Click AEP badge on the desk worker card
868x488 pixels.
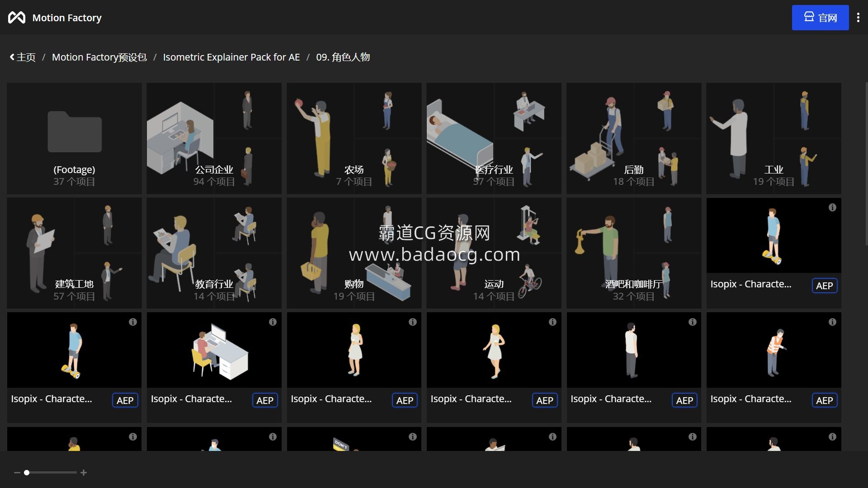[x=265, y=400]
